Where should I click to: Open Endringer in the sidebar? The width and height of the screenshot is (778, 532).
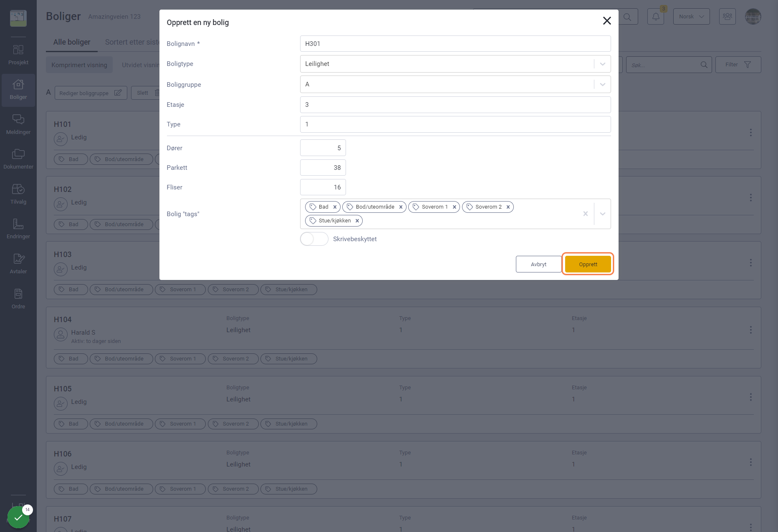point(18,229)
